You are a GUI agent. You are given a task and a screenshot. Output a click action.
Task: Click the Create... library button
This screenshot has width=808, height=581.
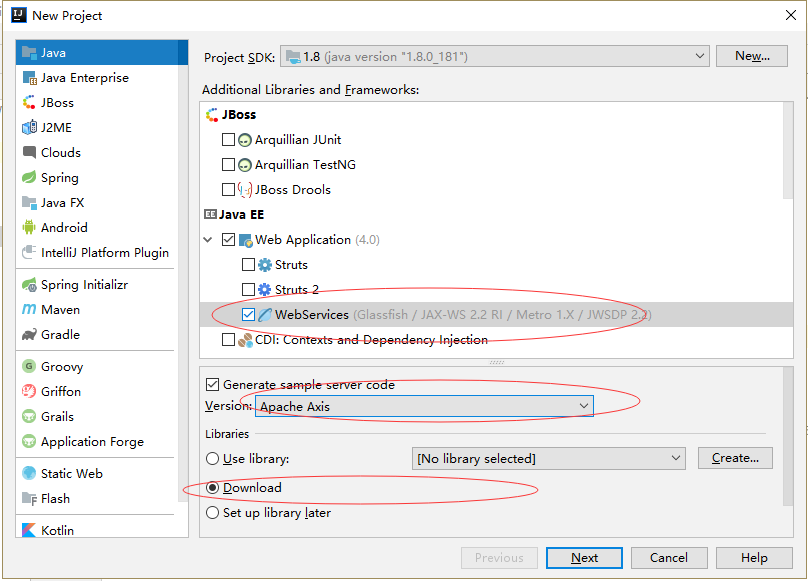point(735,458)
